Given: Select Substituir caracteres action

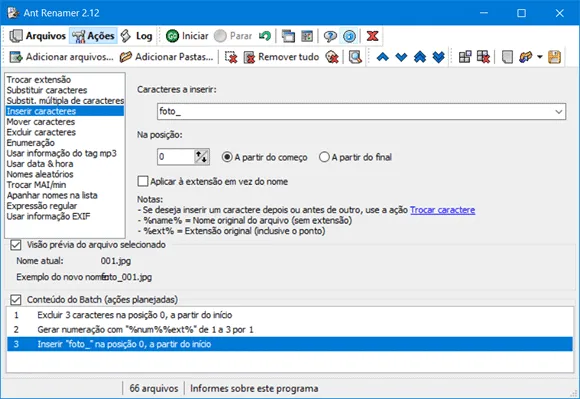Looking at the screenshot, I should coord(65,90).
